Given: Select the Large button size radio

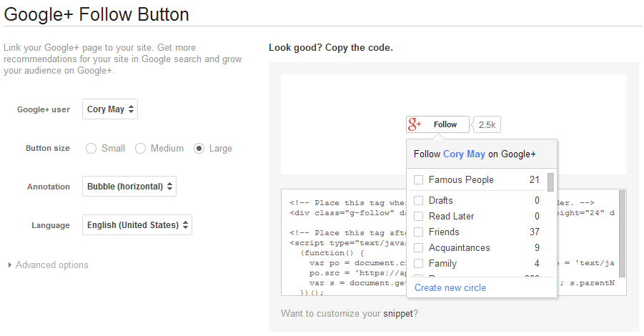Looking at the screenshot, I should [199, 149].
